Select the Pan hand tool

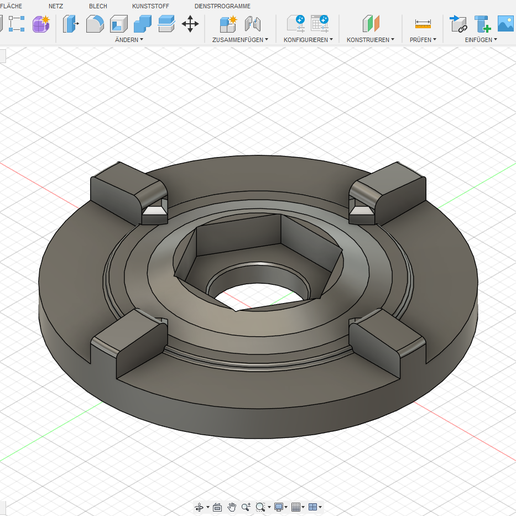point(232,507)
